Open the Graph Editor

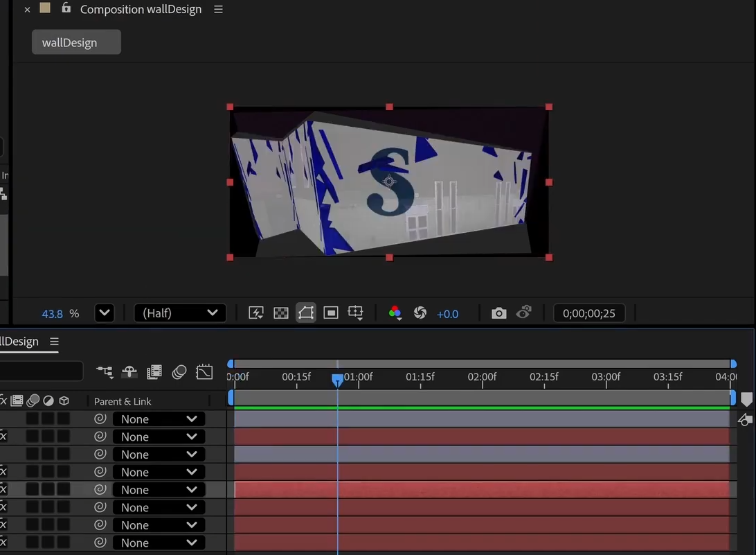click(204, 372)
